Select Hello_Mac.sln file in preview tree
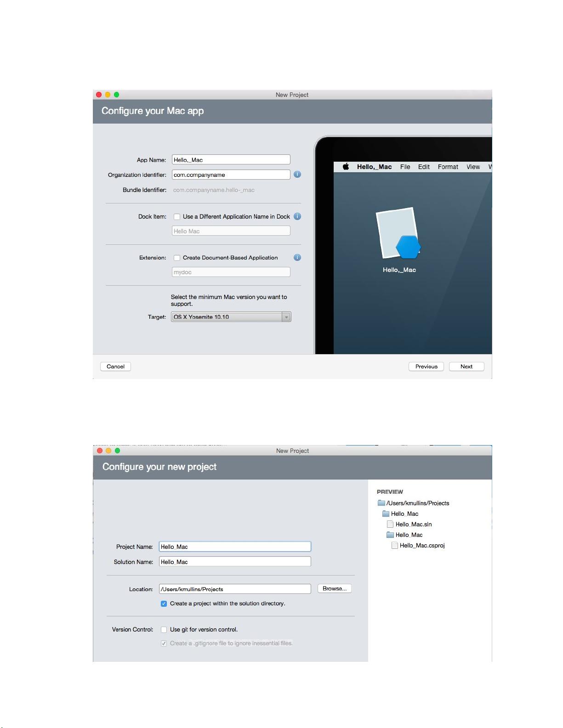Image resolution: width=563 pixels, height=728 pixels. (x=413, y=524)
